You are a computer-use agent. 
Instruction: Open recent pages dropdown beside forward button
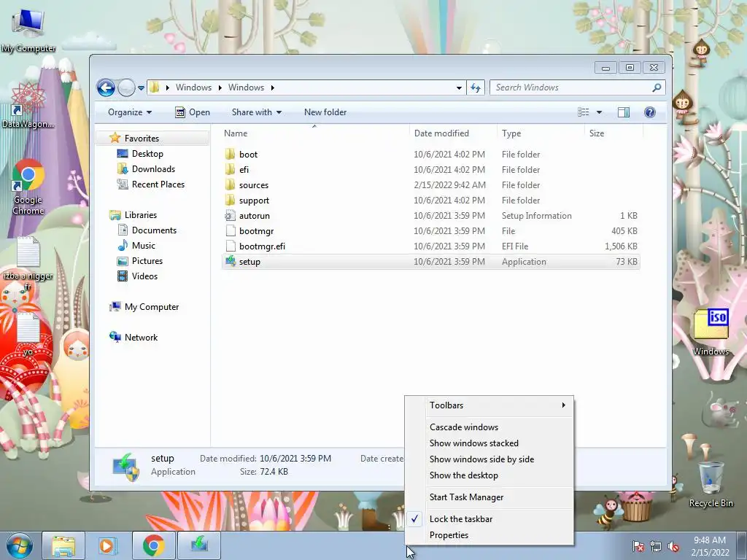pyautogui.click(x=141, y=88)
